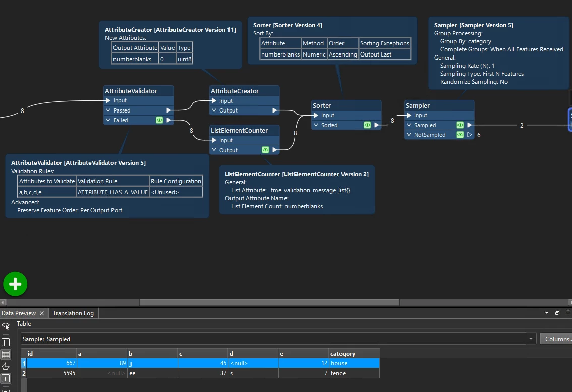Click the column a header
This screenshot has height=392, width=572.
[102, 353]
